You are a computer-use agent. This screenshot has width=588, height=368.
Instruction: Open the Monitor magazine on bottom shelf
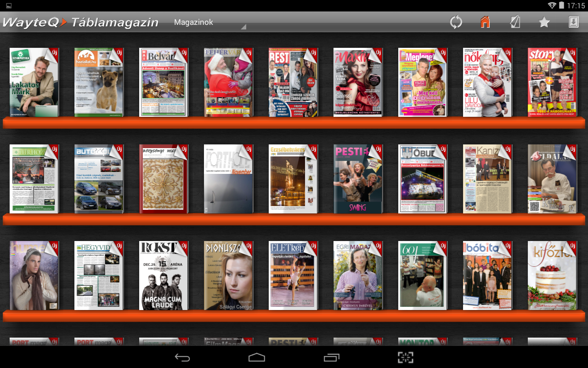pyautogui.click(x=423, y=342)
